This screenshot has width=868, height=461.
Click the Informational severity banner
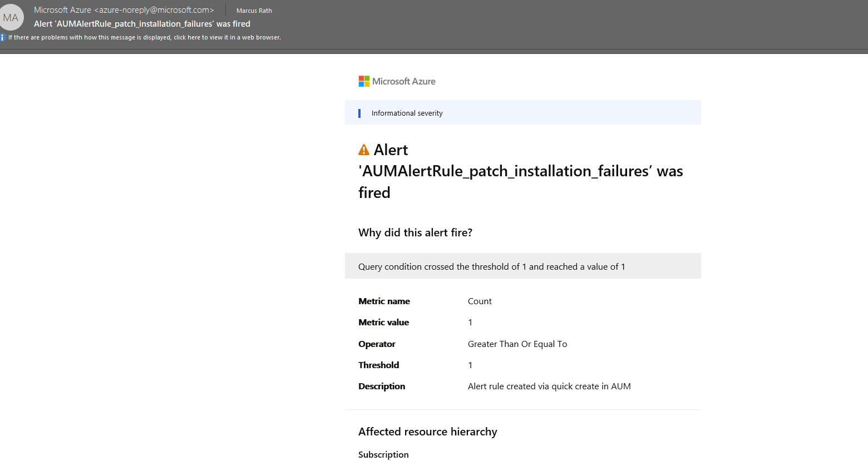click(x=523, y=113)
